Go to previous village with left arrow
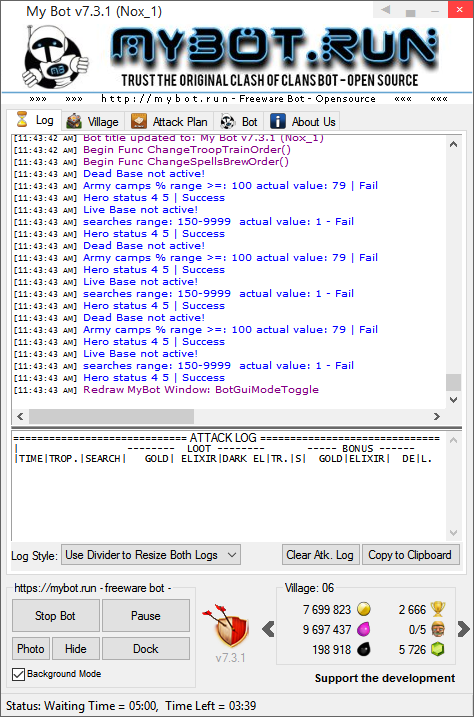This screenshot has height=717, width=474. click(268, 629)
